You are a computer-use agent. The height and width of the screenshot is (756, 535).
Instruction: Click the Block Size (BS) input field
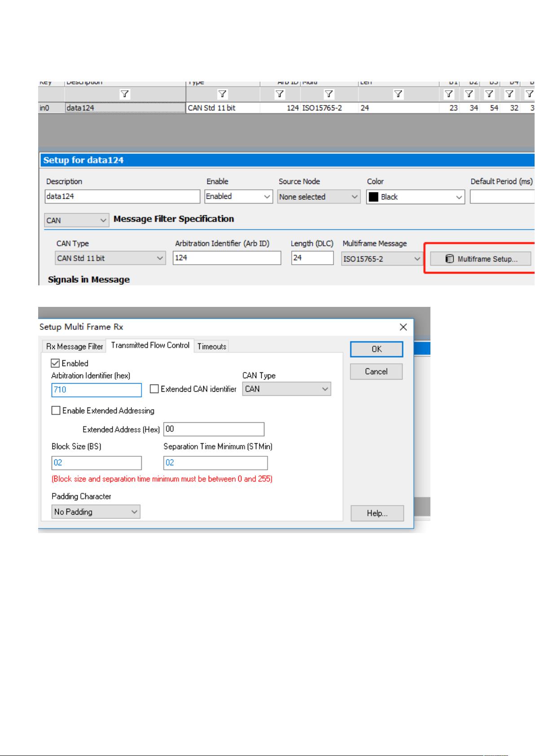click(x=96, y=463)
